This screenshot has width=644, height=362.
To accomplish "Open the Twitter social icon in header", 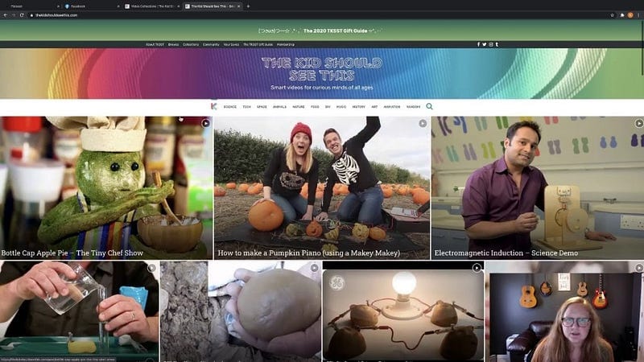I will pyautogui.click(x=484, y=44).
